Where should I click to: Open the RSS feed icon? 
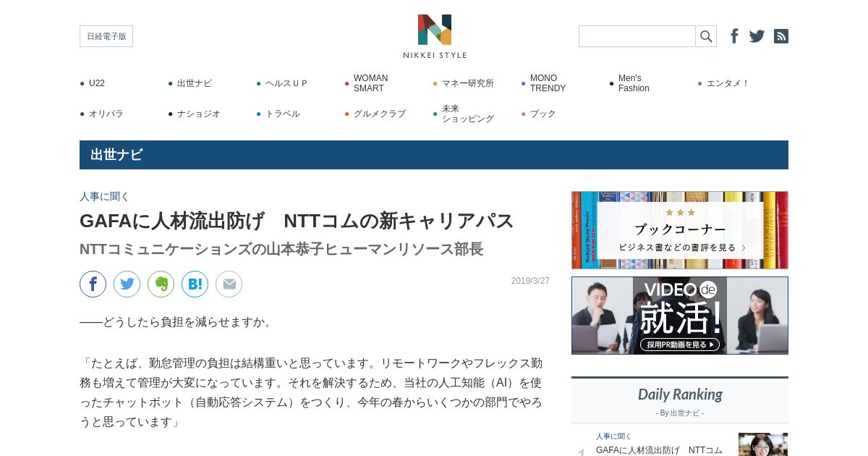(x=781, y=36)
